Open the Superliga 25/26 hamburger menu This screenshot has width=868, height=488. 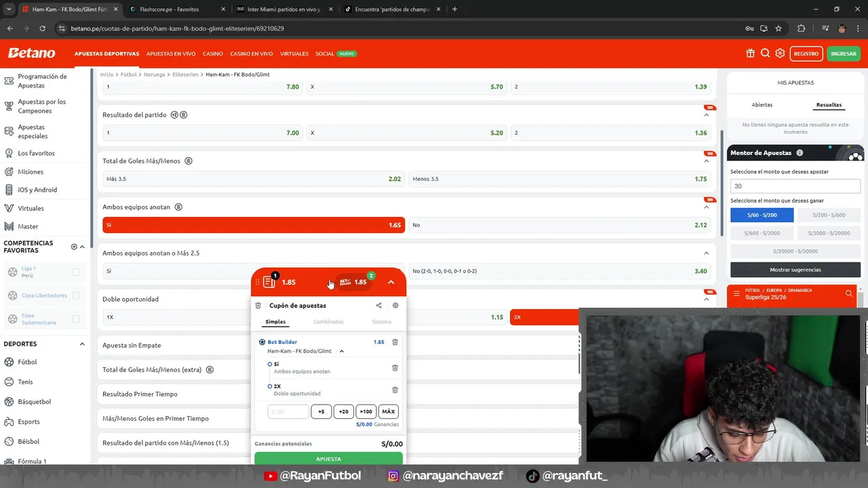coord(736,294)
